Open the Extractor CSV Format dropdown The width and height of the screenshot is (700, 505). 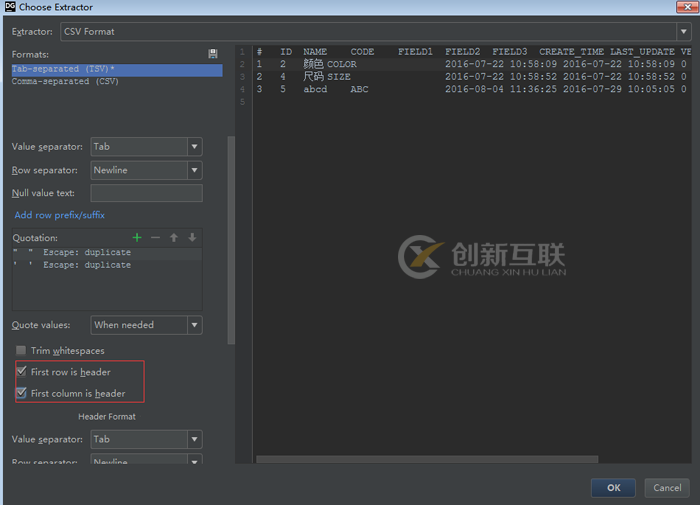[683, 32]
